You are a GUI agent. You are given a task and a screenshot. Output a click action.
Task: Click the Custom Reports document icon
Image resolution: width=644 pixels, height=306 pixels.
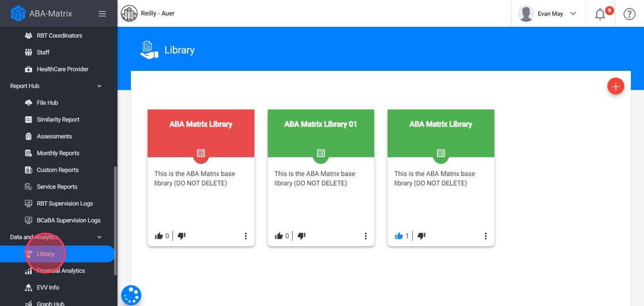coord(28,170)
